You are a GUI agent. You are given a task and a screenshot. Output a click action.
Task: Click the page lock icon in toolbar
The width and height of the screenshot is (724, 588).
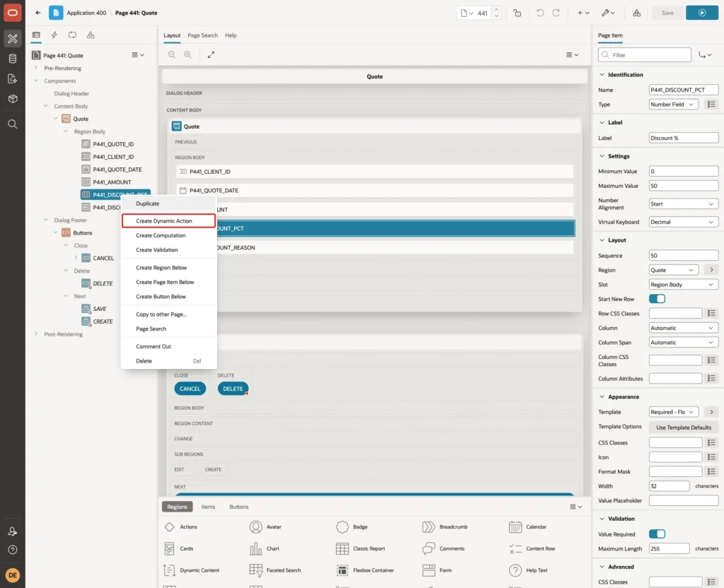pyautogui.click(x=518, y=13)
